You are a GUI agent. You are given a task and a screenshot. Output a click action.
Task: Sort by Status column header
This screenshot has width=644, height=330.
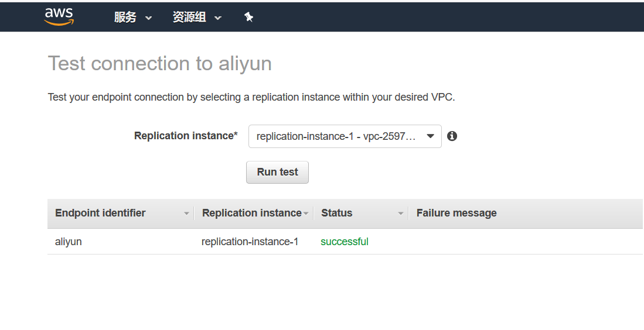coord(337,213)
